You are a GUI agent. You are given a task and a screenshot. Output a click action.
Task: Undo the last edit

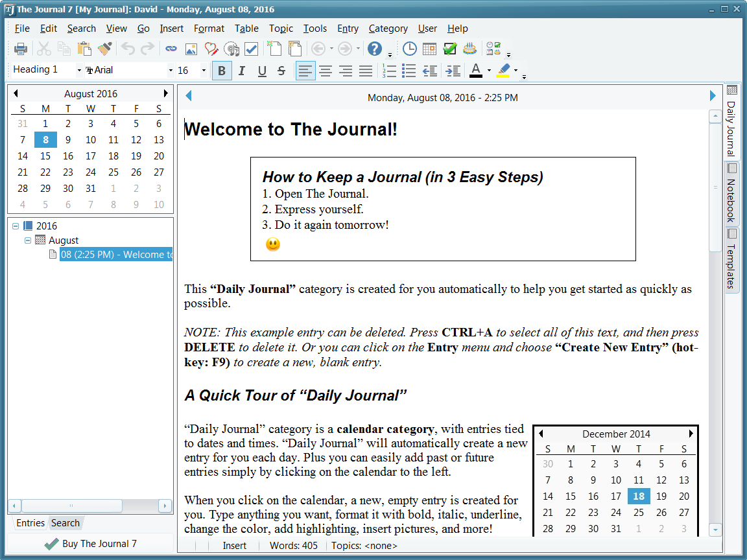(127, 49)
